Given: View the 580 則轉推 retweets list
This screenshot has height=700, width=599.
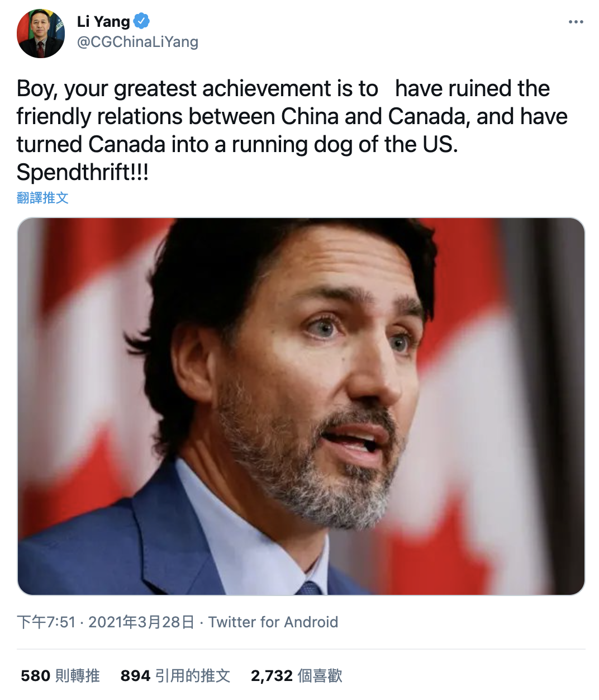Looking at the screenshot, I should click(60, 676).
